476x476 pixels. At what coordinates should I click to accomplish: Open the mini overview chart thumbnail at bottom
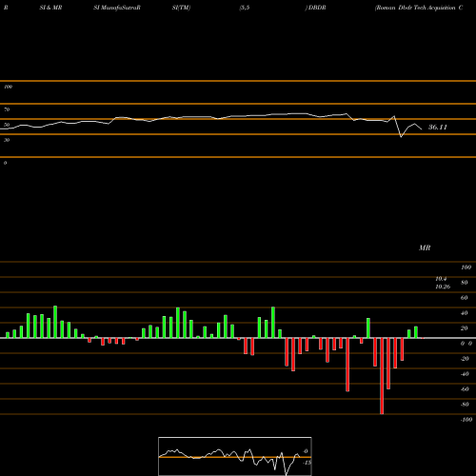tap(235, 456)
